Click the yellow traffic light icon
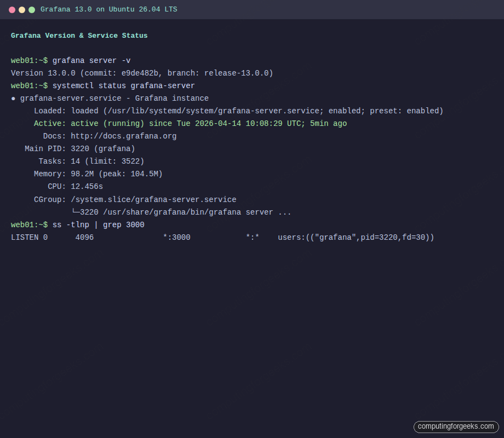504x438 pixels. click(x=21, y=9)
